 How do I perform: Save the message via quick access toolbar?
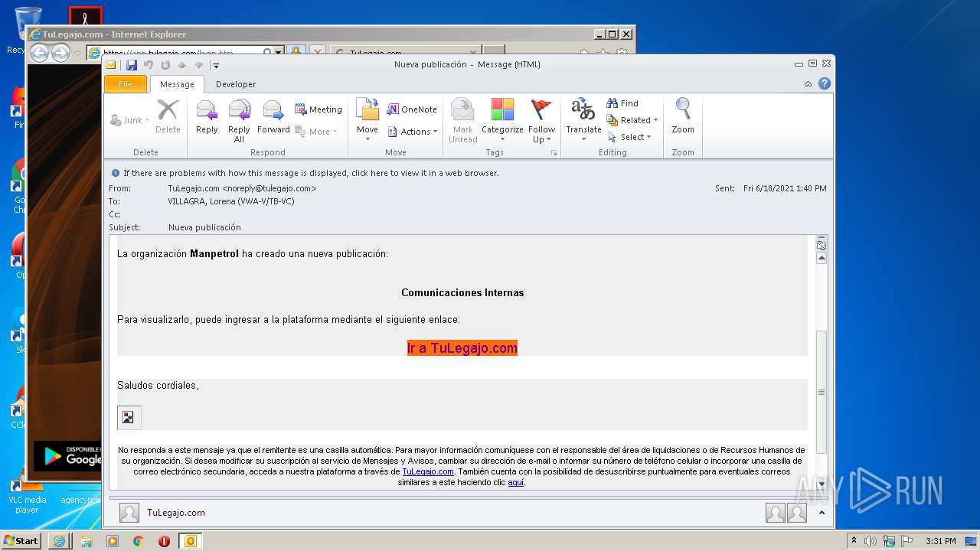click(x=132, y=65)
